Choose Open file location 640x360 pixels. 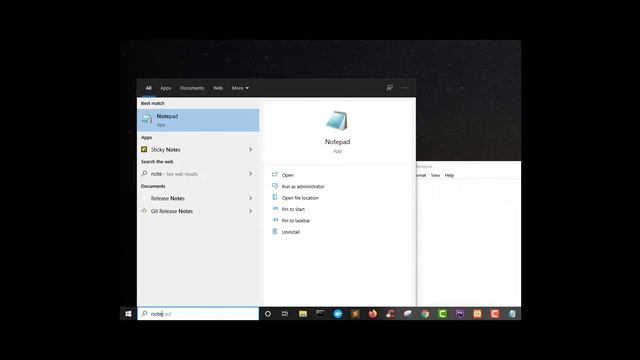pyautogui.click(x=300, y=198)
